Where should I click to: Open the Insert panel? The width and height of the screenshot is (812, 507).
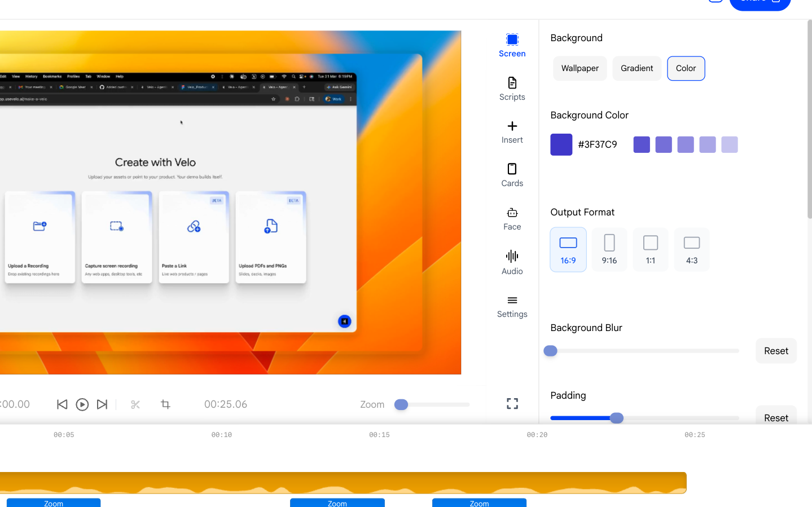(512, 133)
